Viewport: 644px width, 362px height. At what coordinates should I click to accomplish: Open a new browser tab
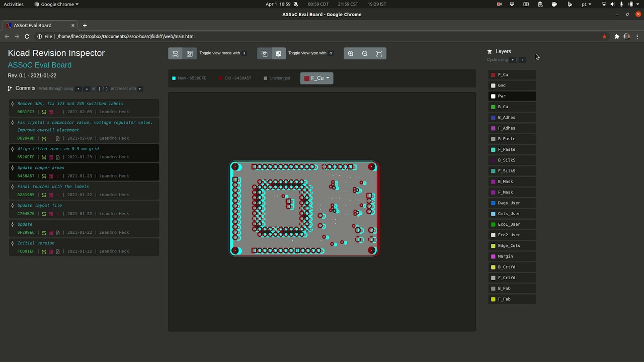(85, 25)
